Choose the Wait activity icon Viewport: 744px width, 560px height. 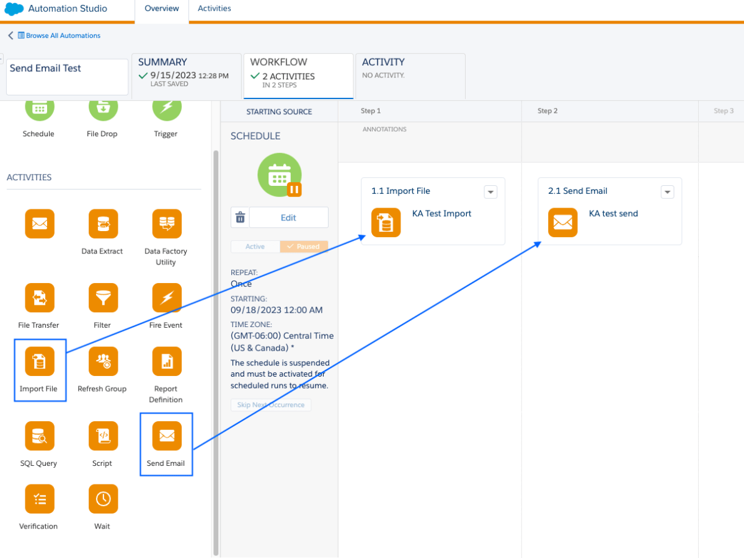103,499
